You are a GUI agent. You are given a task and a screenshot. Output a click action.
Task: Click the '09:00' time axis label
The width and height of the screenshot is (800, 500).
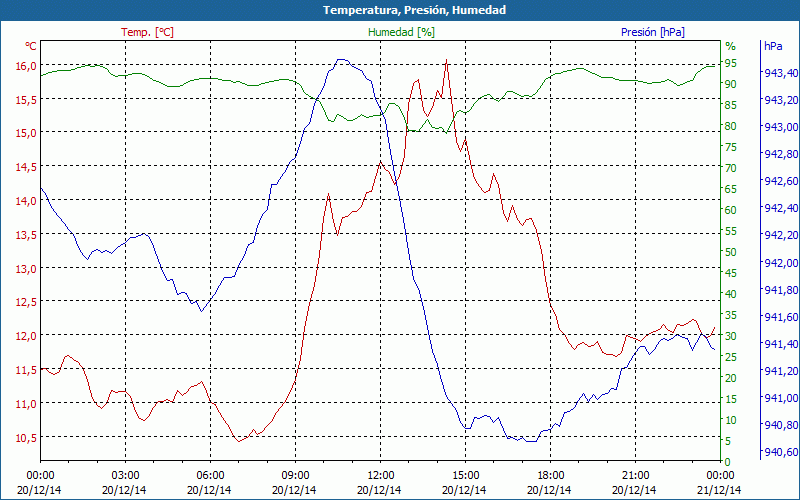pos(295,476)
